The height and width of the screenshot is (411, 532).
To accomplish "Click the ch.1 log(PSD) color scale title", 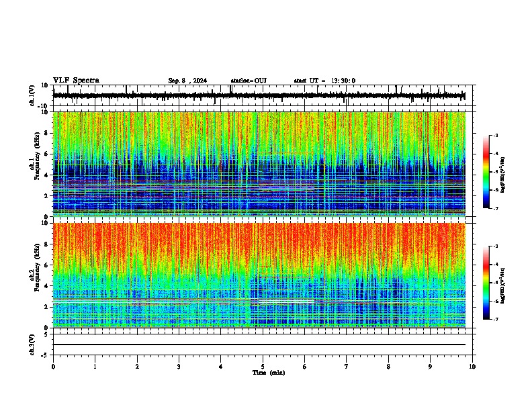I will pos(503,175).
